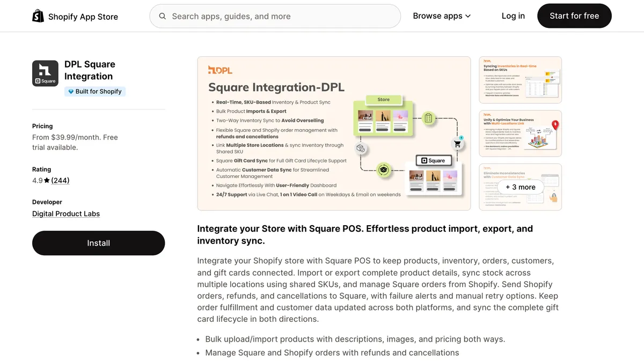The width and height of the screenshot is (644, 362).
Task: Click the Built for Shopify badge
Action: pyautogui.click(x=95, y=92)
